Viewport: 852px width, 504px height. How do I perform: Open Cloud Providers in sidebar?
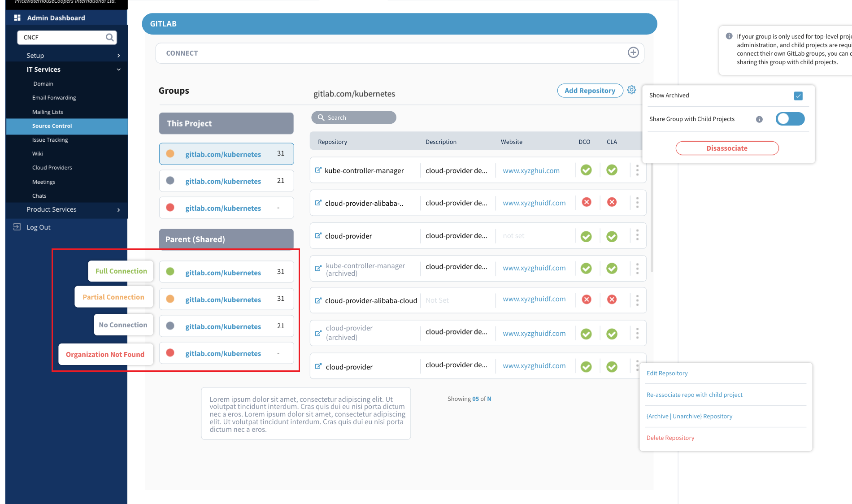click(52, 168)
